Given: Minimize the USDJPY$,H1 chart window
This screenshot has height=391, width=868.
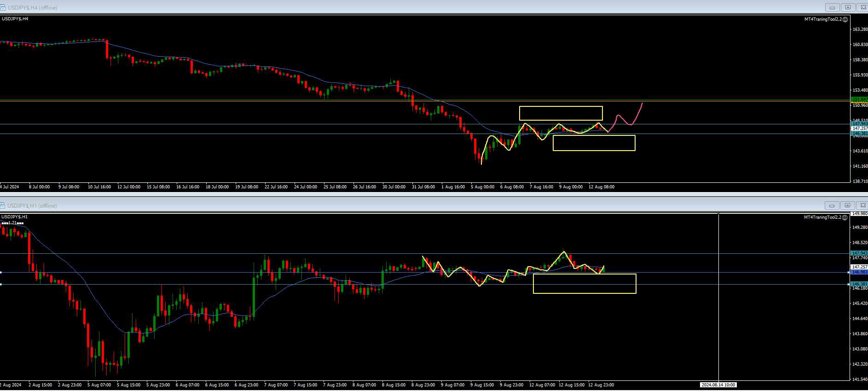Looking at the screenshot, I should coord(832,205).
